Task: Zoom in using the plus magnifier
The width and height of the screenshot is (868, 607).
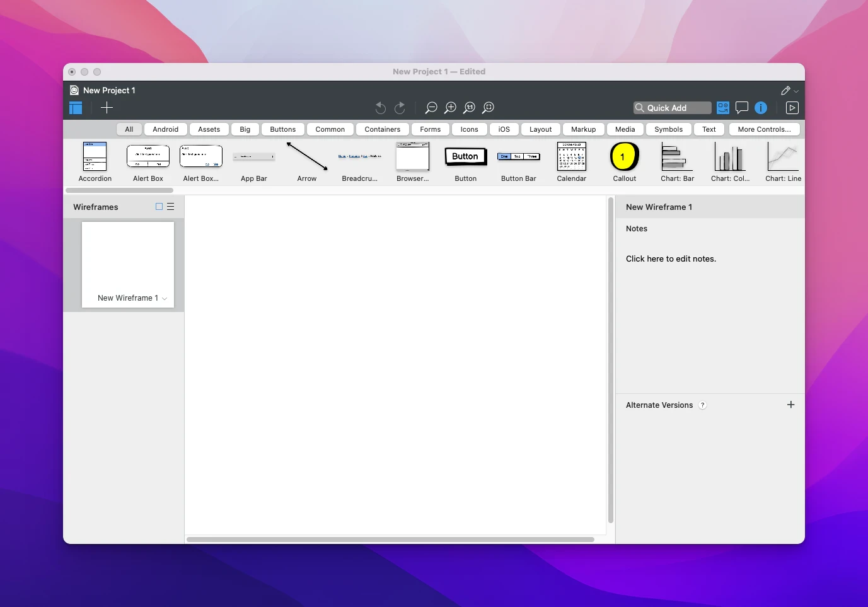Action: (450, 108)
